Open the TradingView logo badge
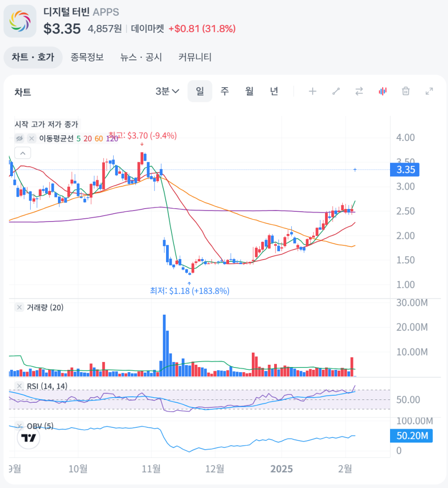The width and height of the screenshot is (448, 488). click(28, 438)
